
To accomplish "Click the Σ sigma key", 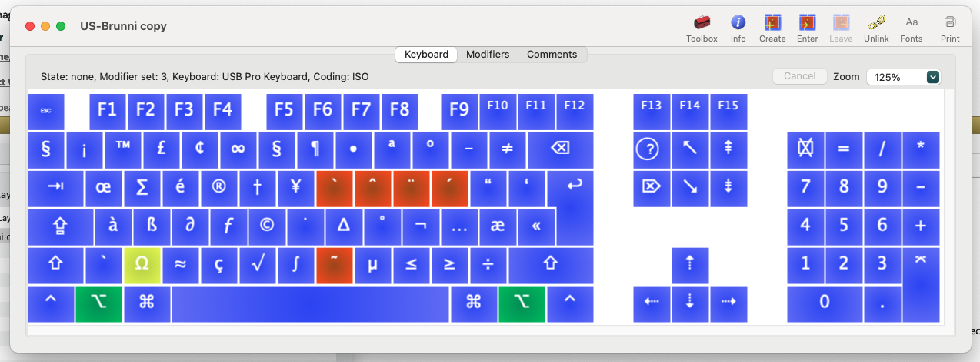I will click(142, 189).
